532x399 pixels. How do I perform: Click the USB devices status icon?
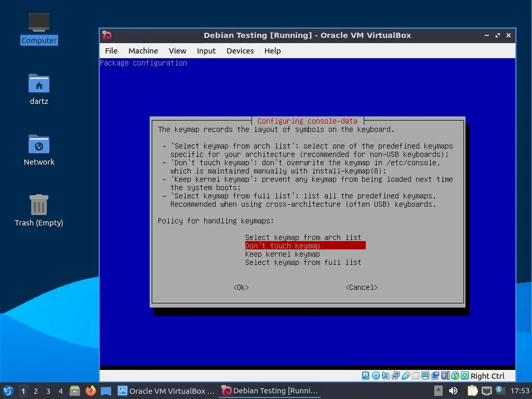click(x=405, y=376)
